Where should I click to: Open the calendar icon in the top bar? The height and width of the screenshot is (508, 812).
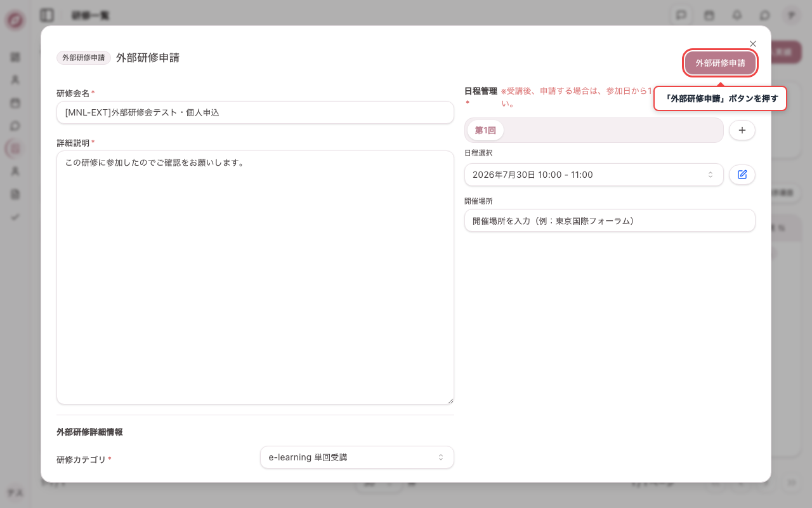pos(709,15)
